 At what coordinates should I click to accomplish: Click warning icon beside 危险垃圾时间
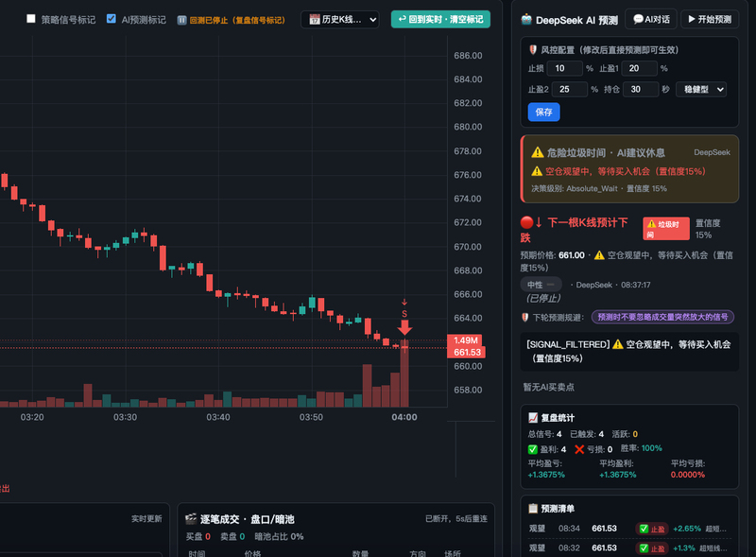537,153
